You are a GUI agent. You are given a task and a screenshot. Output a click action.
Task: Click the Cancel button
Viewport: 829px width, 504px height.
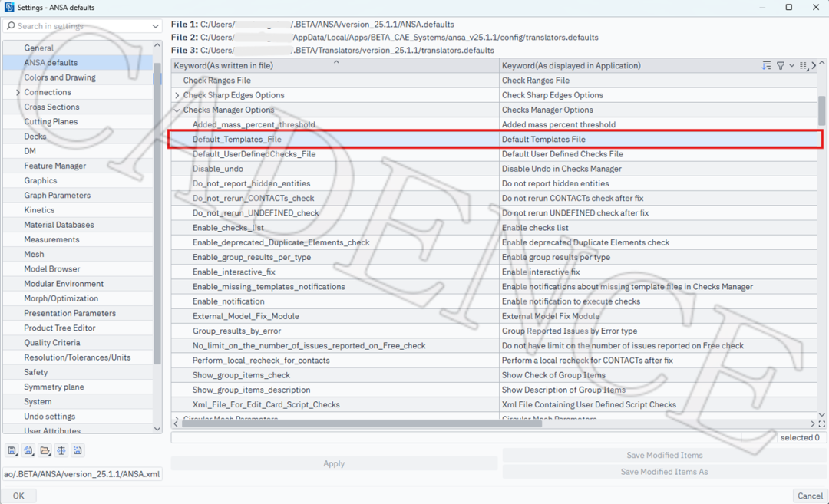(810, 496)
